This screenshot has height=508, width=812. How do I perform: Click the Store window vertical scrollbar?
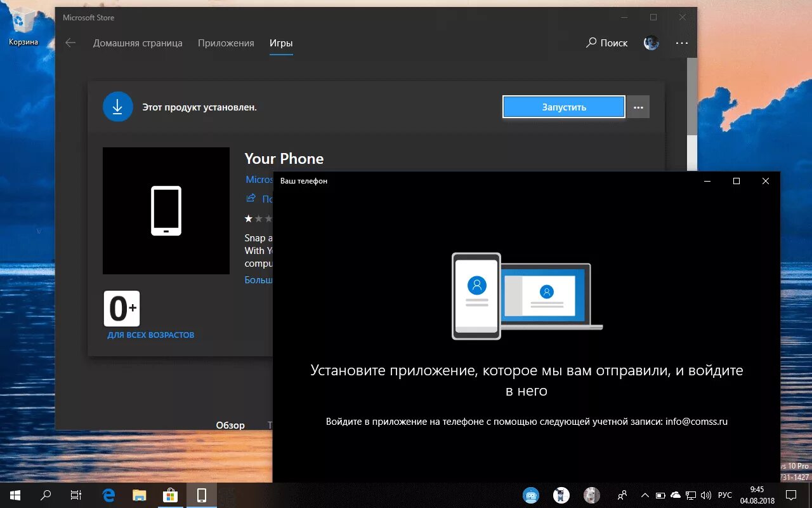691,95
